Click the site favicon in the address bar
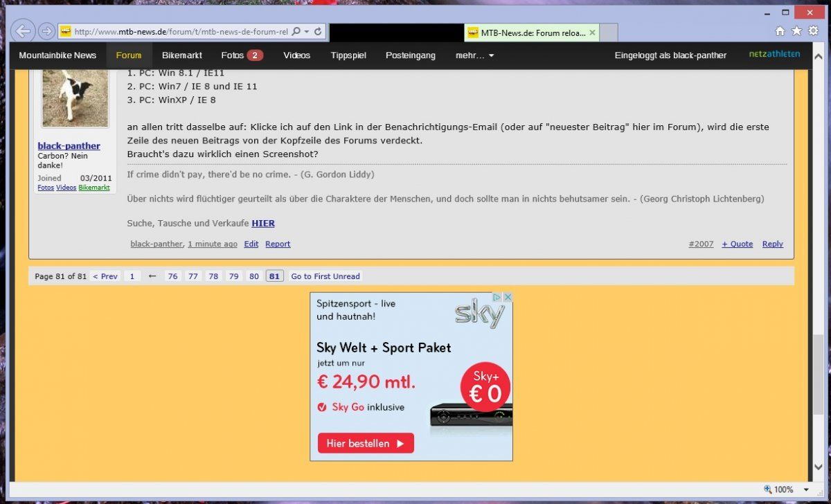Viewport: 831px width, 504px height. click(65, 32)
